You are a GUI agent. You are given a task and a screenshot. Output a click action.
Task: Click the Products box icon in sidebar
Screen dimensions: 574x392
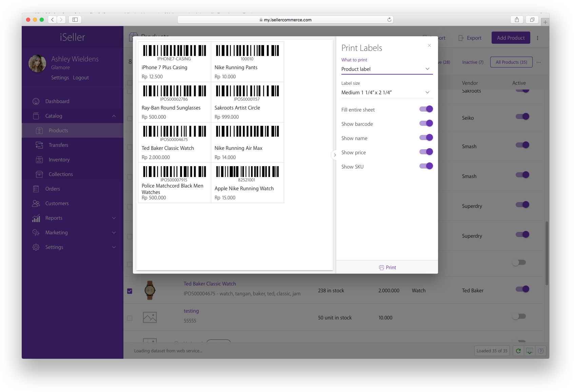(39, 131)
